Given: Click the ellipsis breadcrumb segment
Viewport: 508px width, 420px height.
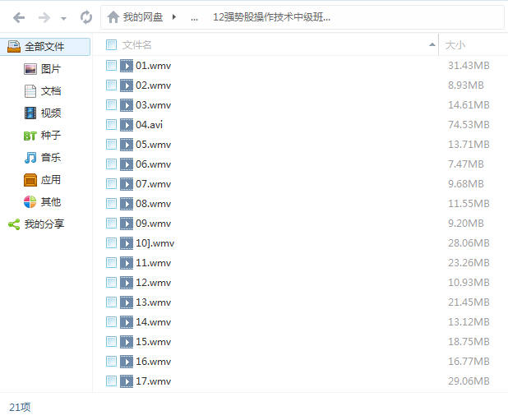Looking at the screenshot, I should (194, 17).
